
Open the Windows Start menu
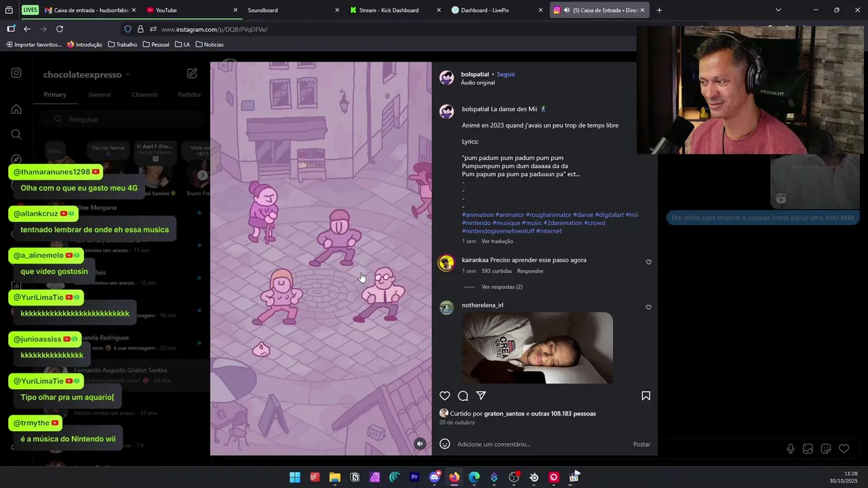click(x=295, y=477)
